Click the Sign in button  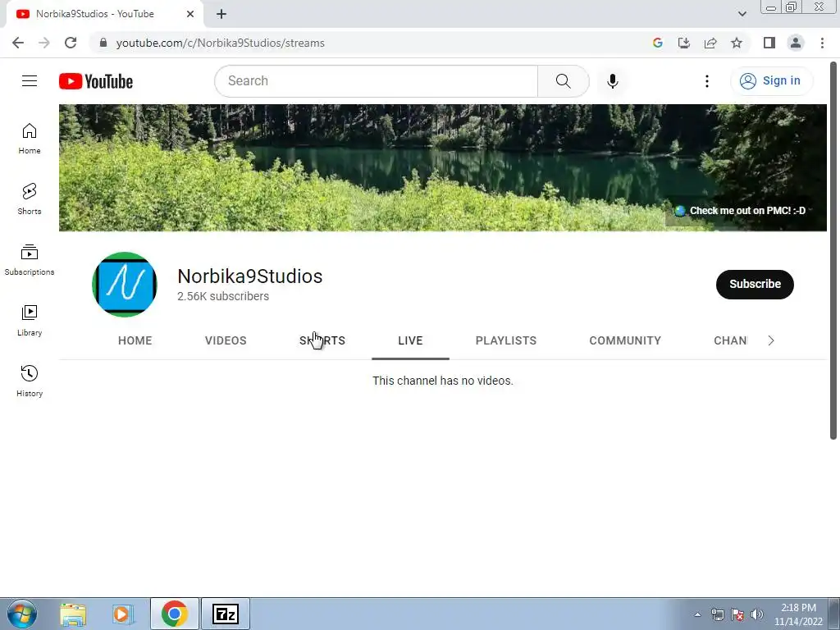point(771,81)
